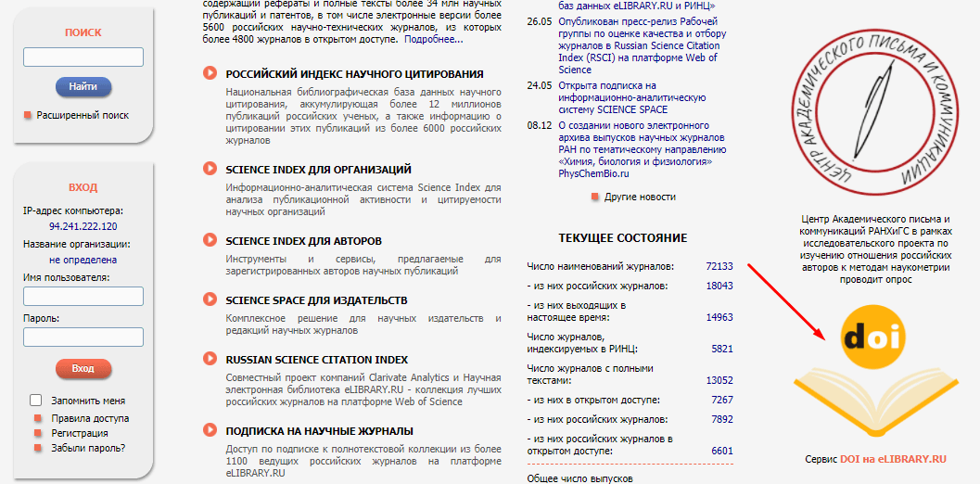
Task: Click the arrow icon beside Российский индекс научного цитирования
Action: coord(210,73)
